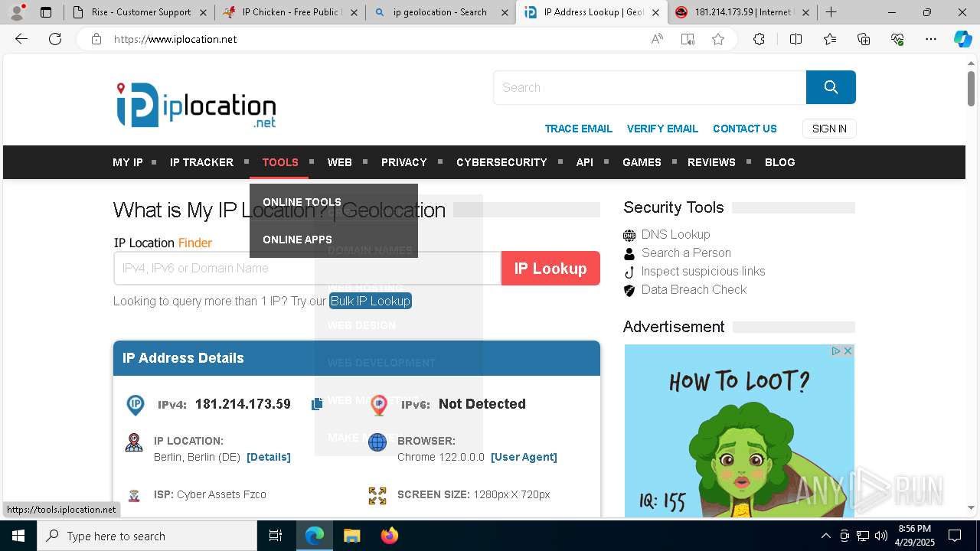Open Firefox from taskbar
980x551 pixels.
pyautogui.click(x=390, y=536)
